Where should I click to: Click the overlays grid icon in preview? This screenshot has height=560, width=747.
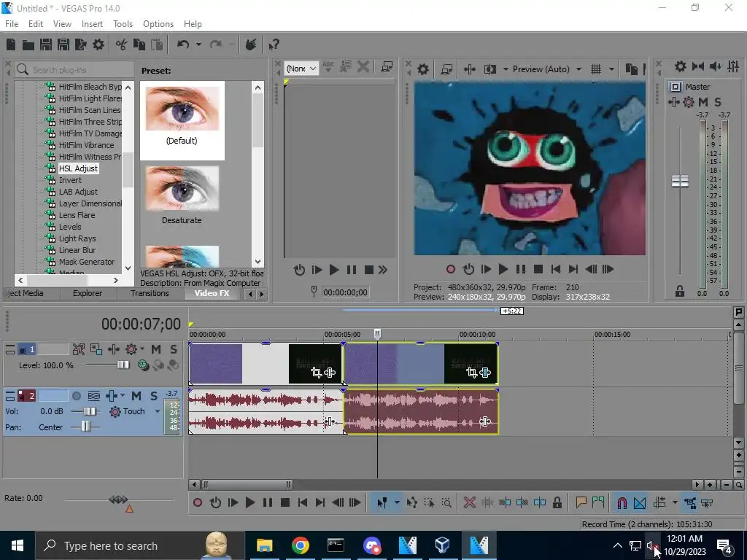(x=596, y=69)
